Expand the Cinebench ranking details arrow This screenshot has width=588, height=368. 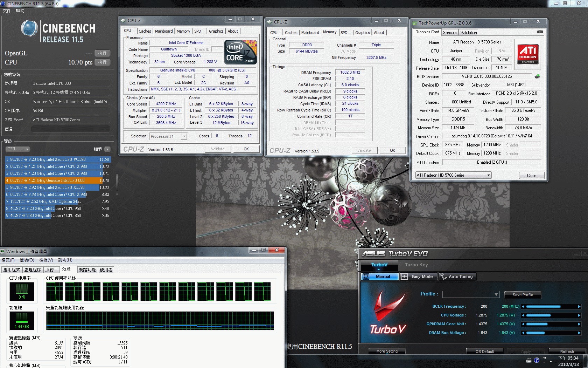coord(107,149)
